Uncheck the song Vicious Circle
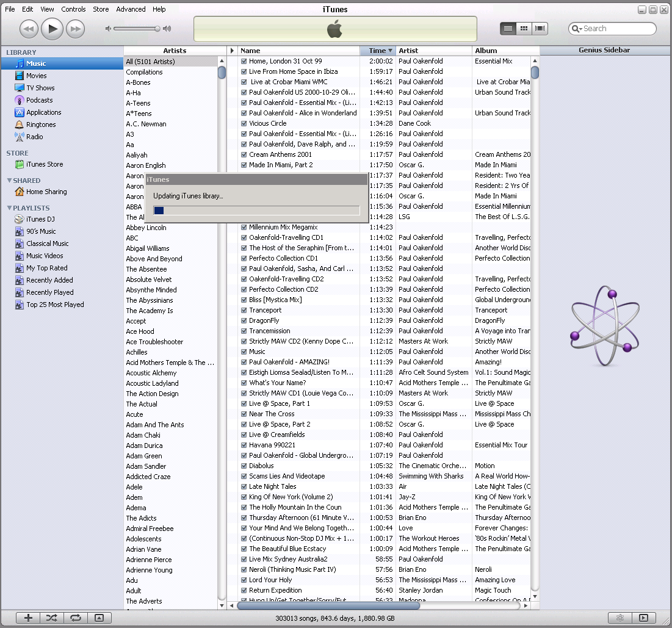This screenshot has height=628, width=672. coord(244,123)
